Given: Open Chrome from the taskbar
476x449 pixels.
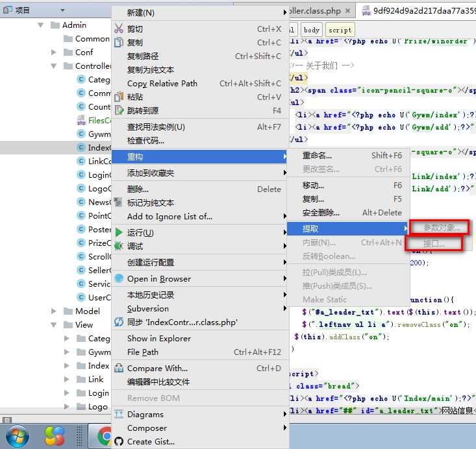Looking at the screenshot, I should click(105, 436).
